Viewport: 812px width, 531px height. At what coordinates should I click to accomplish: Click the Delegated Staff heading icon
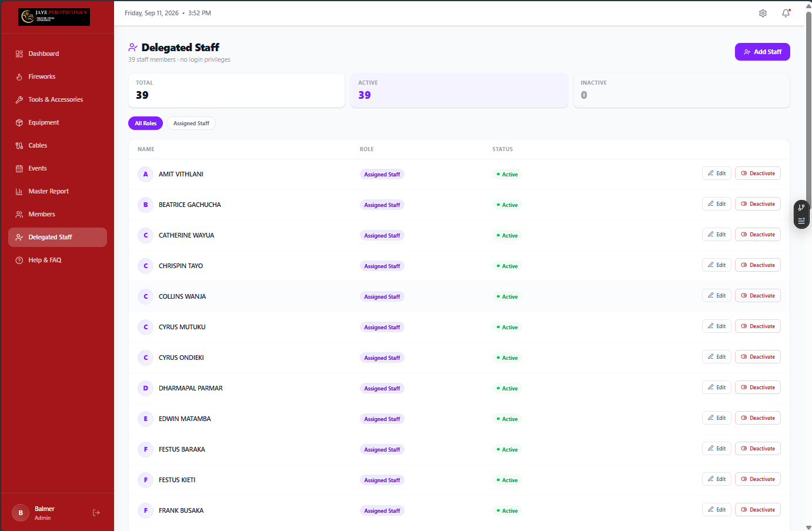coord(133,47)
